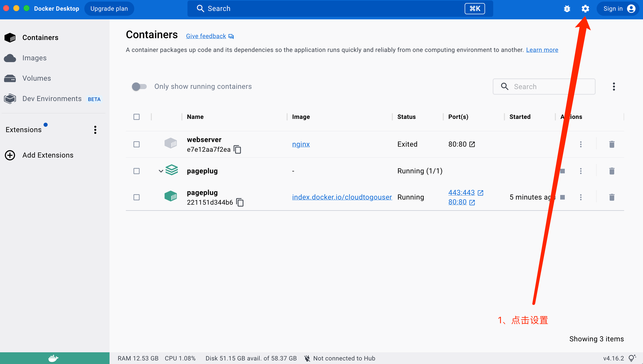The image size is (643, 364).
Task: Click the Sign in account avatar icon
Action: click(x=631, y=9)
